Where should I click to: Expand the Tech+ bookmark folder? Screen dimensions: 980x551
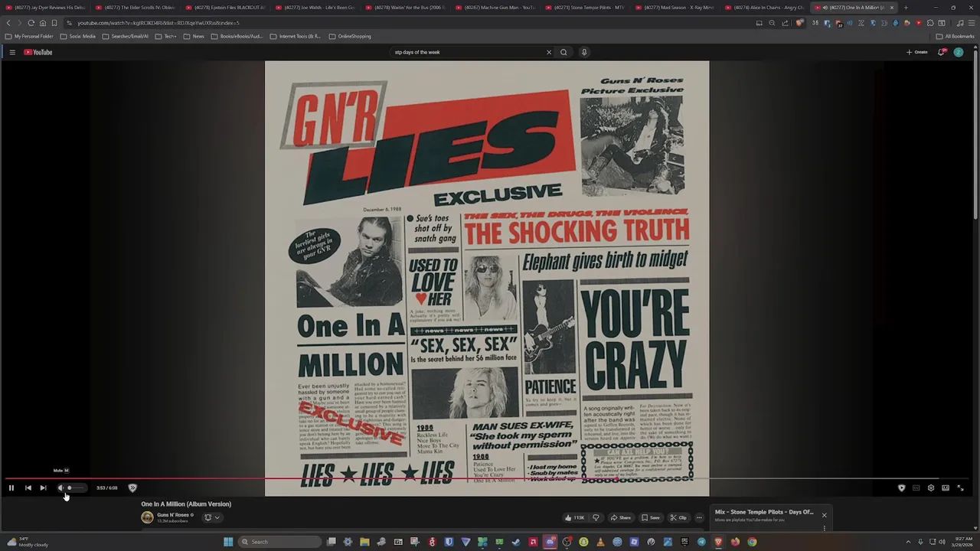(165, 36)
